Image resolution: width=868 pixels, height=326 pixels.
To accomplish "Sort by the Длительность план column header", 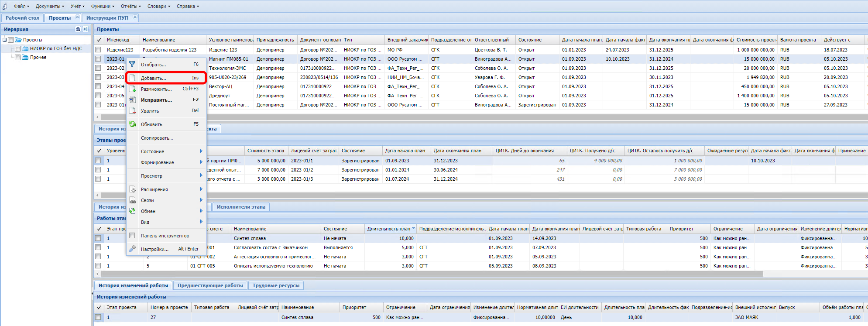I will click(x=388, y=229).
